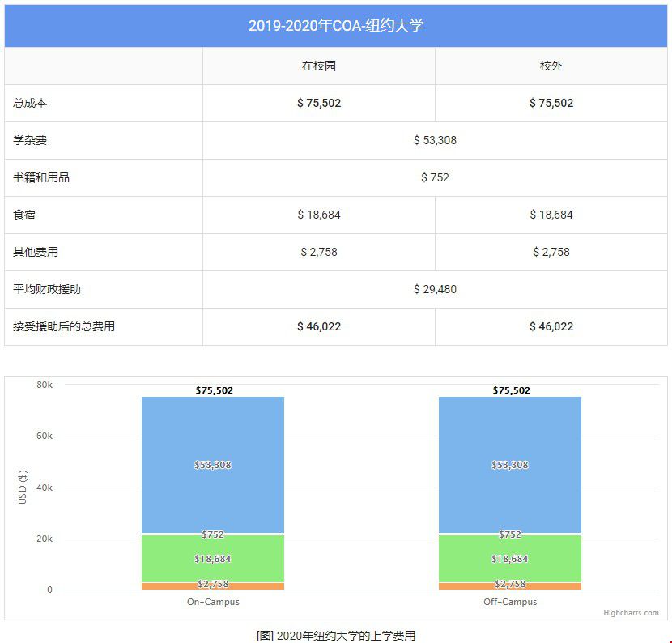This screenshot has width=672, height=643.
Task: Click the 校外 $ 2,758 other expenses cell
Action: click(x=551, y=252)
